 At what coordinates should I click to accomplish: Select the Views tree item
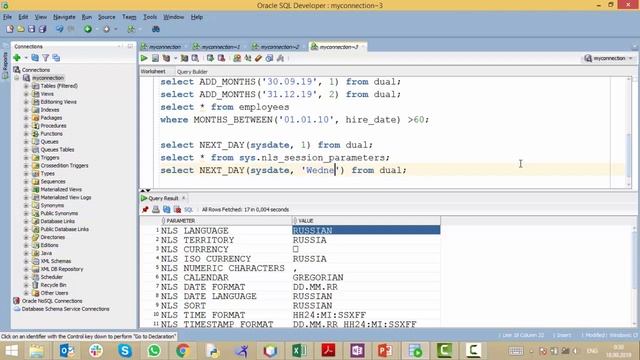[x=47, y=94]
